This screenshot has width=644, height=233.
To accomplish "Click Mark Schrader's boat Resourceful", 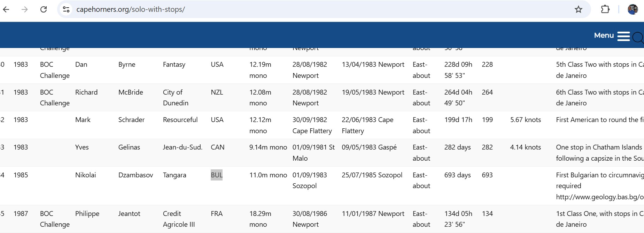I will (x=180, y=120).
